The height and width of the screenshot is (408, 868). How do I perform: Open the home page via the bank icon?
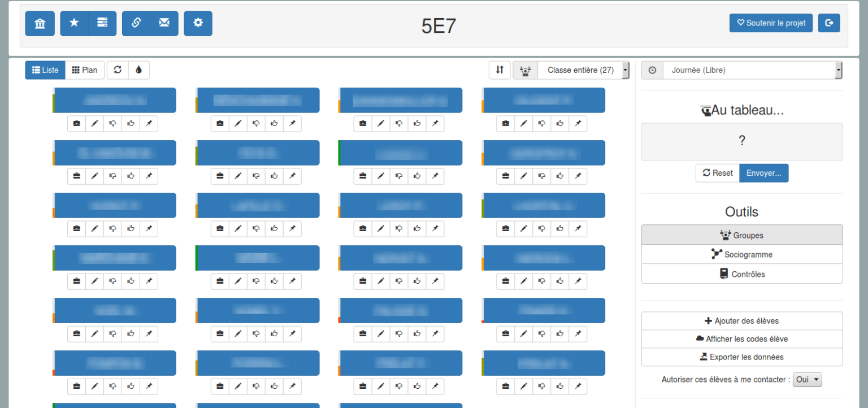pos(40,23)
